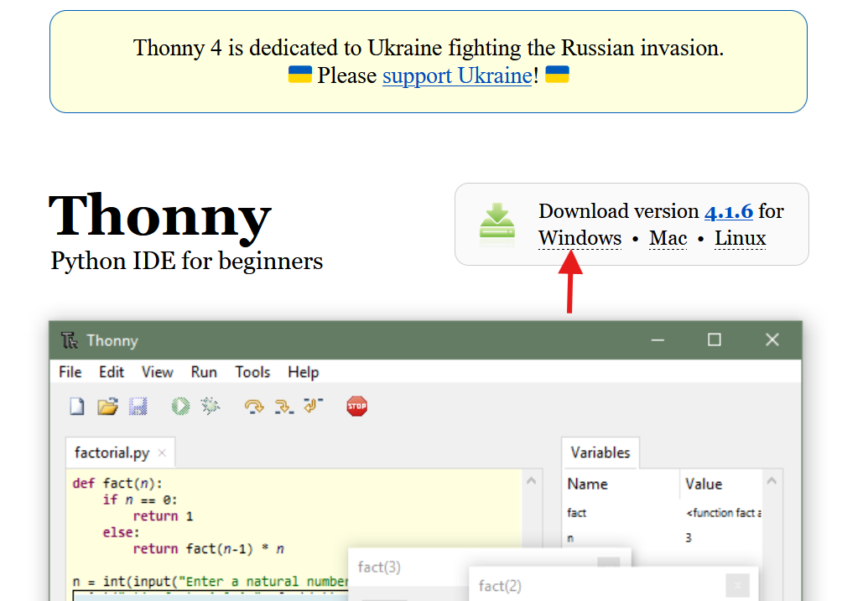Click the Open file folder icon
Screen dimensions: 868x601
(x=107, y=407)
